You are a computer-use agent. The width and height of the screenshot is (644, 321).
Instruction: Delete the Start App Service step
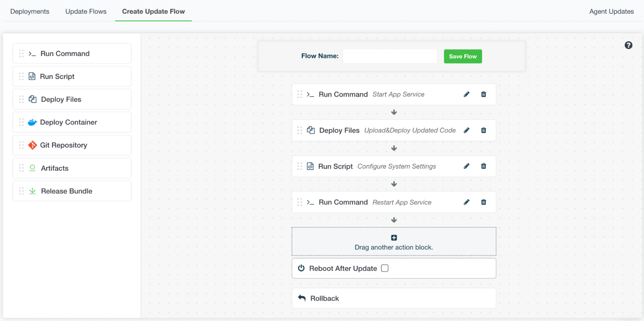click(483, 94)
